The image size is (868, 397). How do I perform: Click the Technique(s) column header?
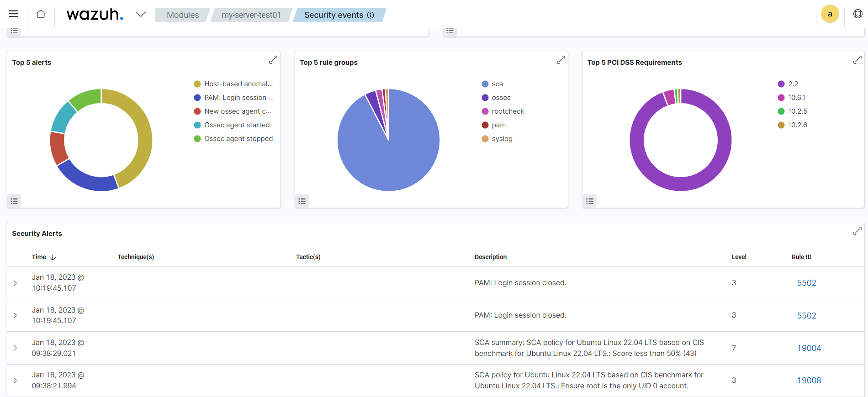(x=136, y=257)
